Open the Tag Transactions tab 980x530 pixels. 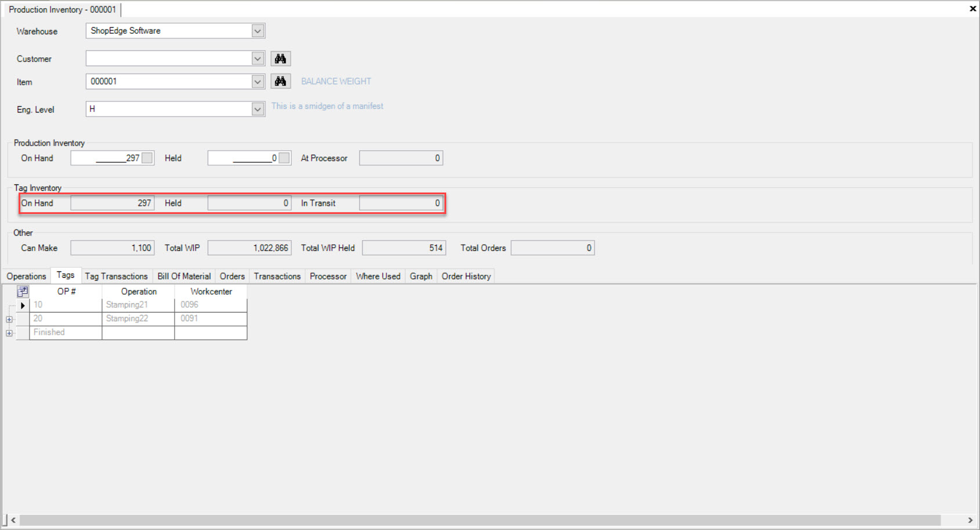(117, 276)
